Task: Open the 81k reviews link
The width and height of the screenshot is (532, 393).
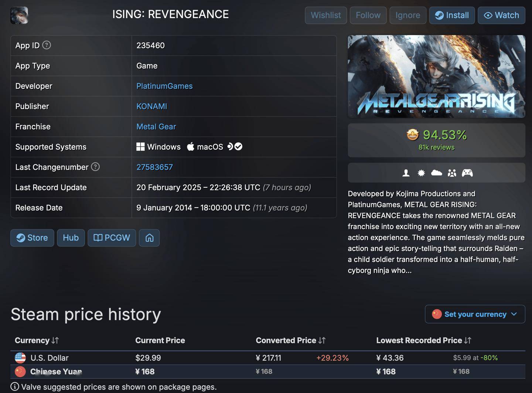Action: point(436,147)
